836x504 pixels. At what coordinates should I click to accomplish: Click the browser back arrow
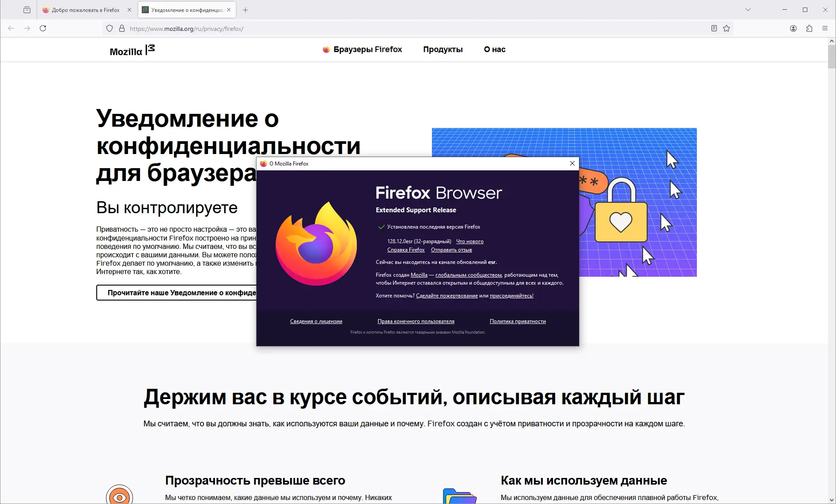point(11,28)
